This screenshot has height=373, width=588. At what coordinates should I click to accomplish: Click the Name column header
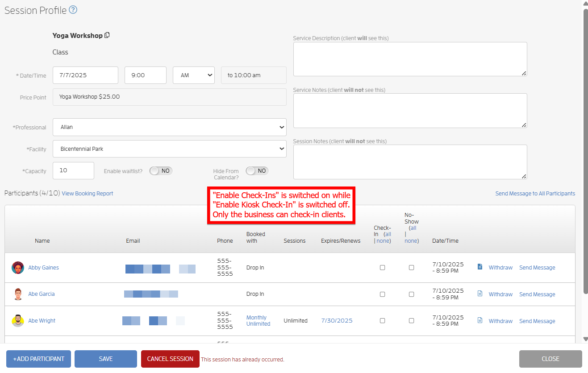[x=42, y=241]
